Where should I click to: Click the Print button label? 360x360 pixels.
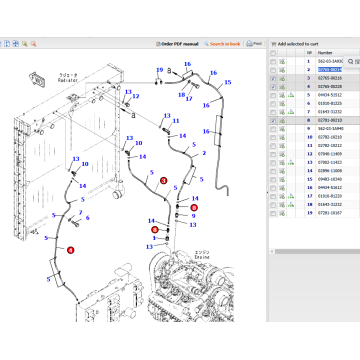click(x=258, y=44)
